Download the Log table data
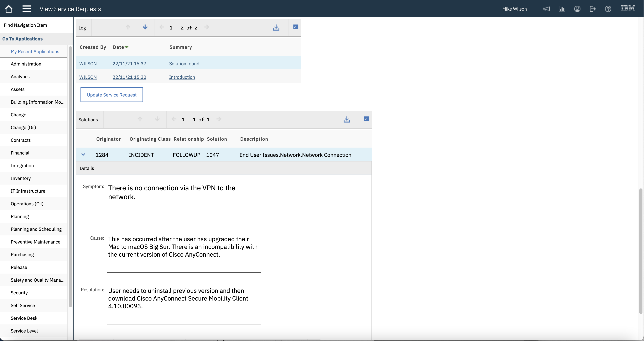 276,28
